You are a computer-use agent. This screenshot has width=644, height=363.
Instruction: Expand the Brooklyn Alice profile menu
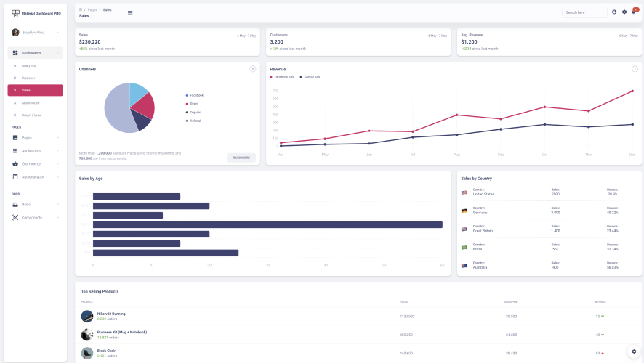(x=35, y=33)
